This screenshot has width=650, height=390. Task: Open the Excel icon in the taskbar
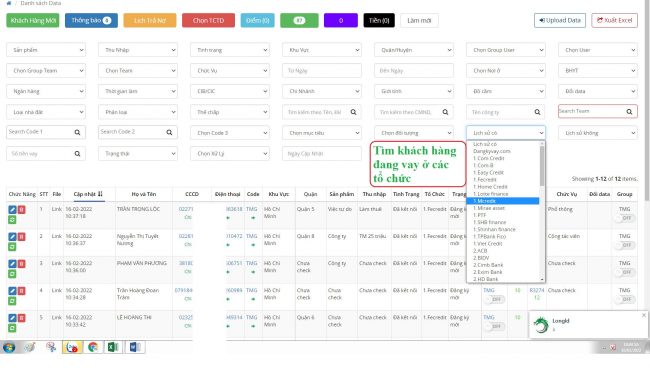(x=113, y=347)
